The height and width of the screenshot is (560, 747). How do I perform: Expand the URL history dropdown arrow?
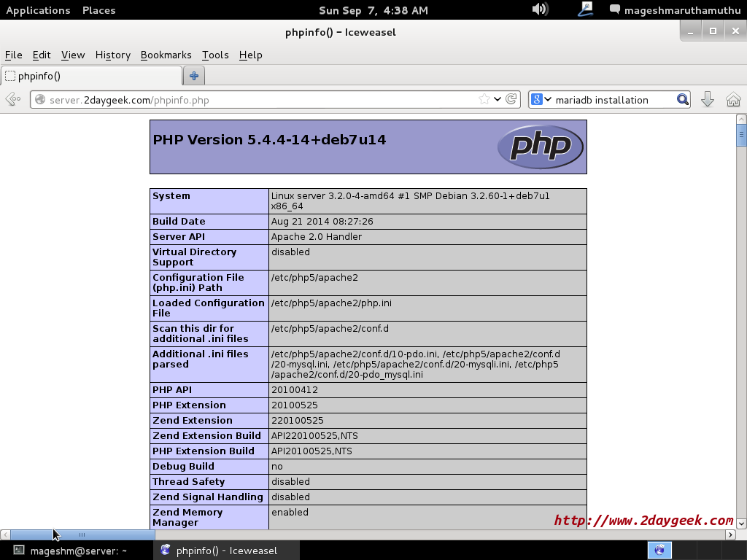(x=498, y=99)
